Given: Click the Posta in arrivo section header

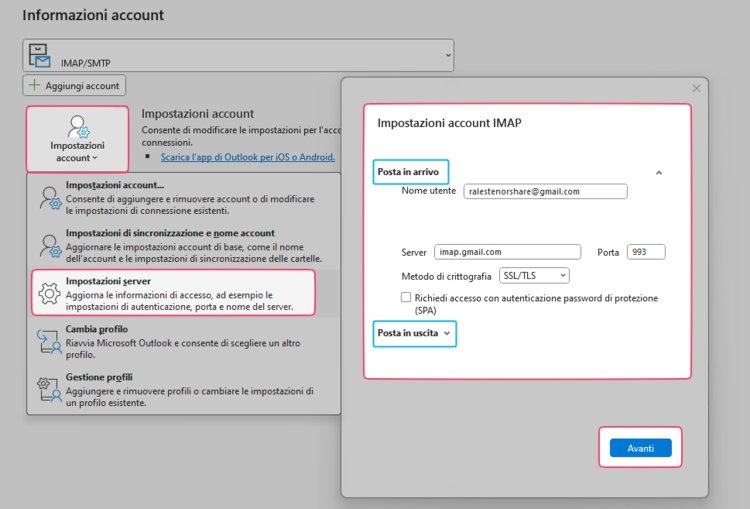Looking at the screenshot, I should coord(410,172).
